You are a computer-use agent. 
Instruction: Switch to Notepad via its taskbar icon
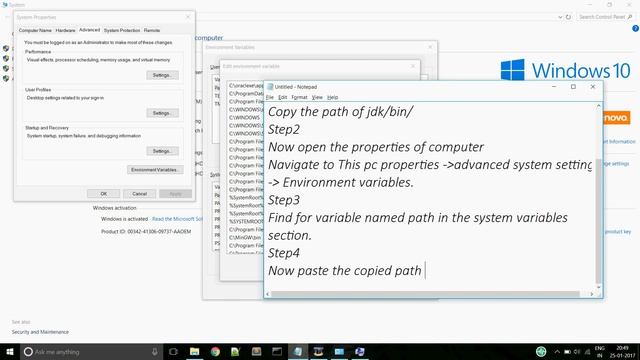point(298,351)
